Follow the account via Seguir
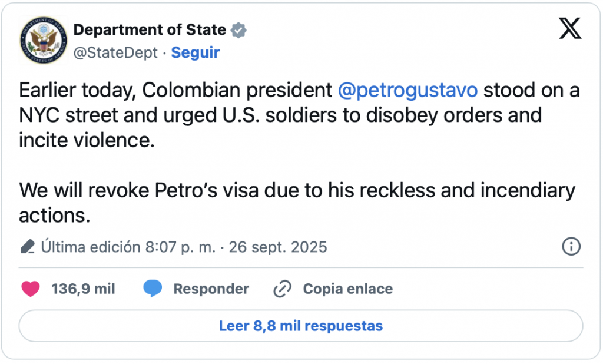This screenshot has width=603, height=364. click(x=196, y=52)
